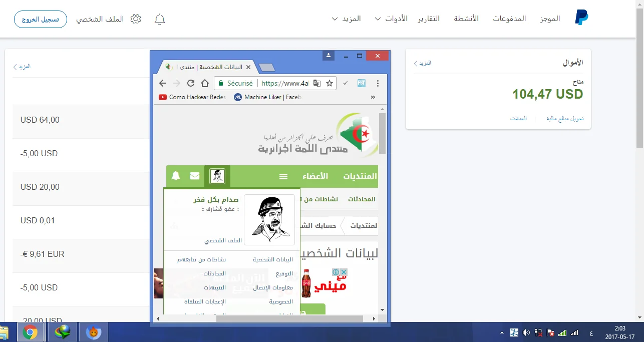Open the forum messages envelope icon
Screen dimensions: 644x342
click(195, 176)
